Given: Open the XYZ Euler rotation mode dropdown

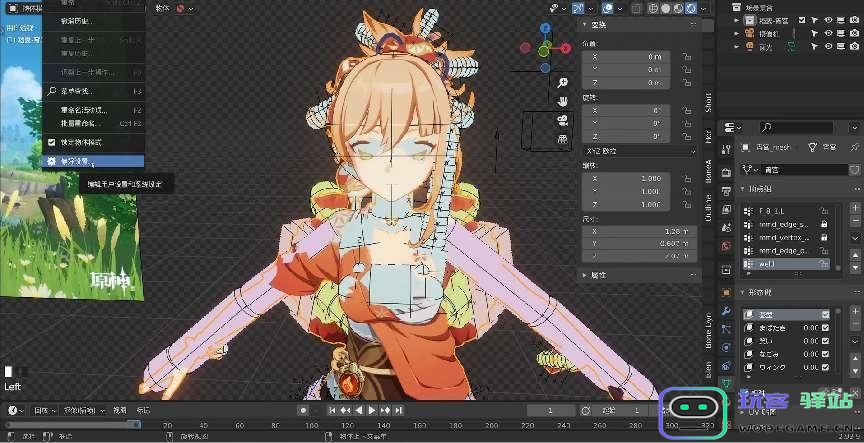Looking at the screenshot, I should click(640, 150).
